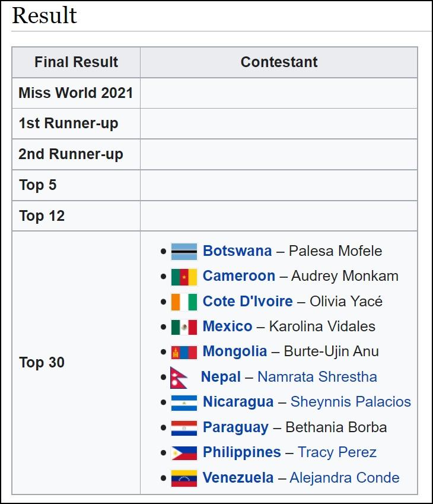This screenshot has height=504, width=433.
Task: Open the Sheynnis Palacios contestant link
Action: pyautogui.click(x=351, y=402)
